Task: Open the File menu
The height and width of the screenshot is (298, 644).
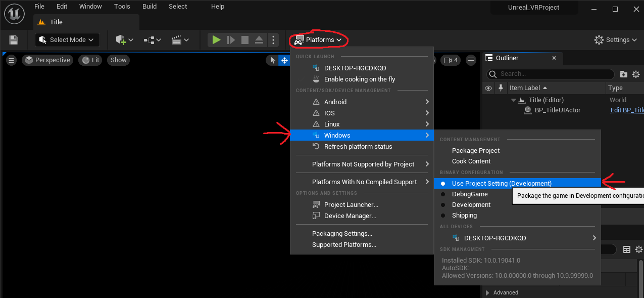Action: coord(39,7)
